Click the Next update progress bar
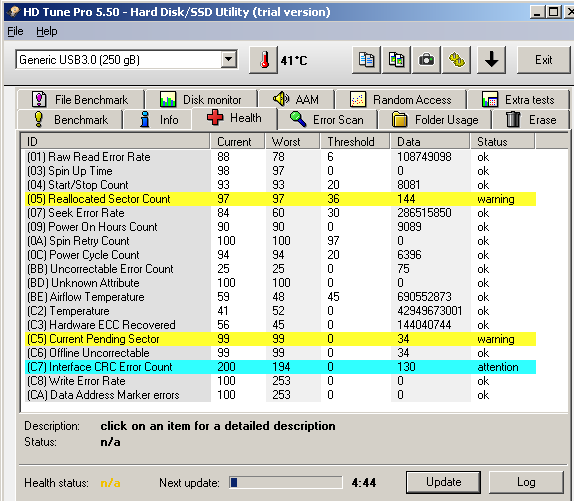Image resolution: width=574 pixels, height=501 pixels. click(286, 483)
